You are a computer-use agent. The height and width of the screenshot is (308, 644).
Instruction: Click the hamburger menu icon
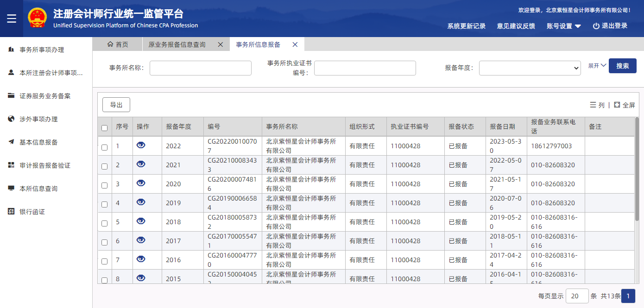[12, 19]
